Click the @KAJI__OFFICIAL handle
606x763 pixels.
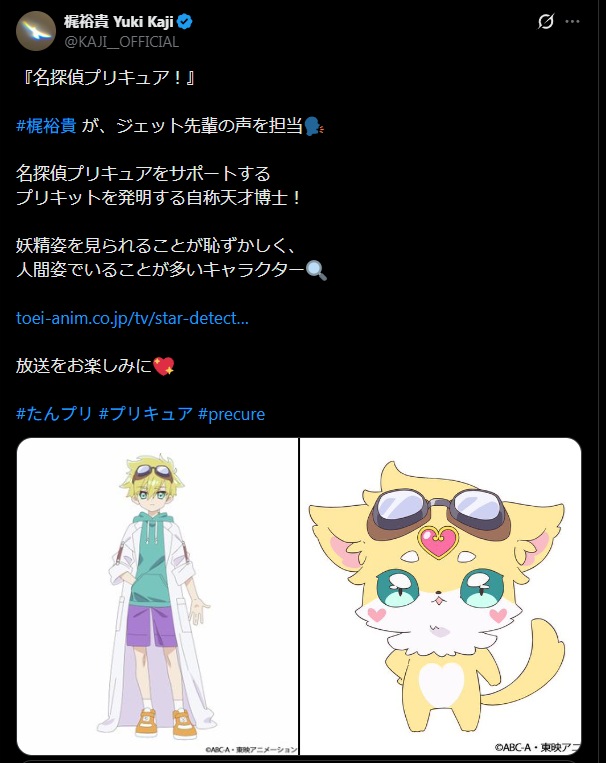tap(122, 42)
